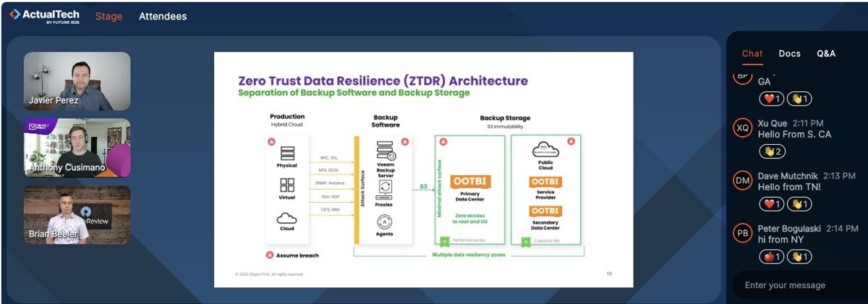This screenshot has width=868, height=304.
Task: Click the slide title text
Action: (383, 80)
